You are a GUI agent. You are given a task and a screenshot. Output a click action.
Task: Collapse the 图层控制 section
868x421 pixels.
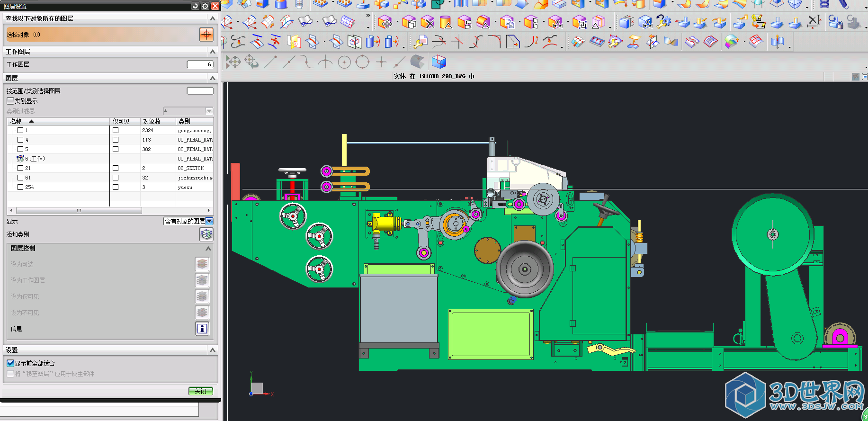[208, 248]
